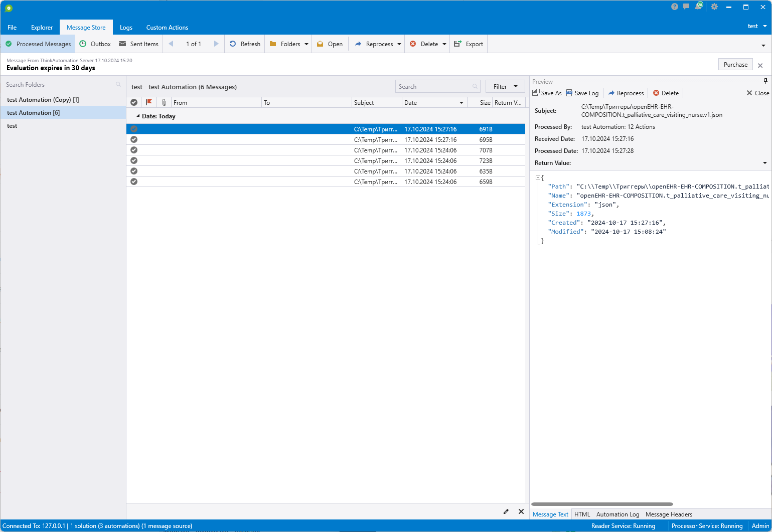Click Save Log in the Preview pane
The width and height of the screenshot is (772, 532).
pyautogui.click(x=582, y=93)
